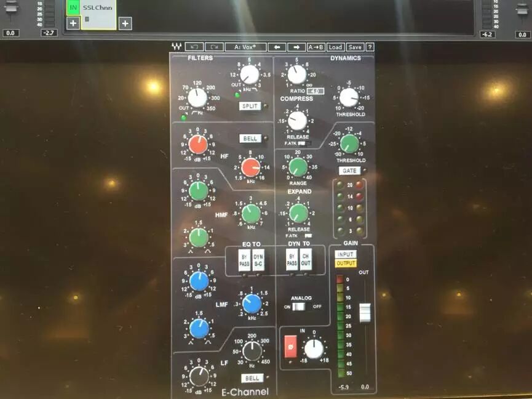Click the red HF frequency kHz knob
Screen dimensions: 532x399
[x=251, y=167]
